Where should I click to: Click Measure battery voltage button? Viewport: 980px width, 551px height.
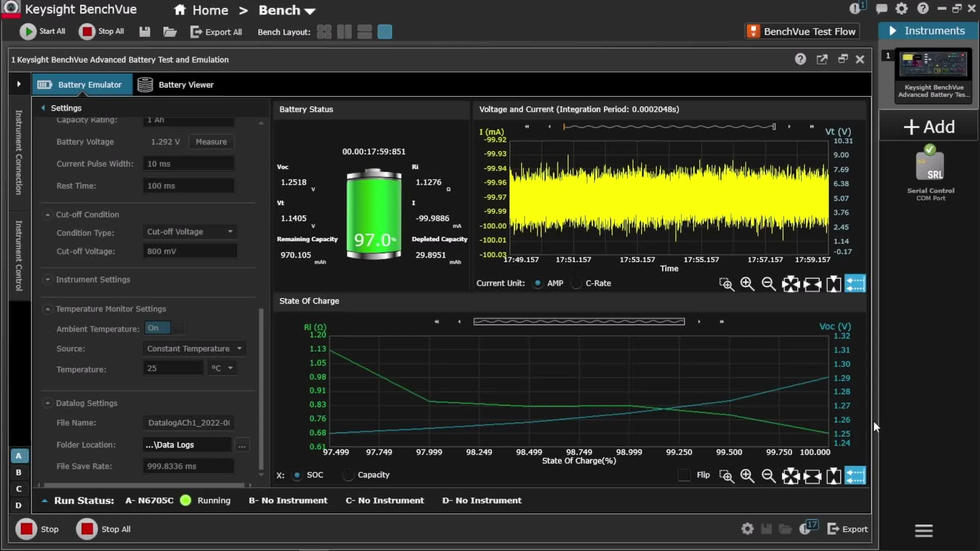(x=211, y=142)
